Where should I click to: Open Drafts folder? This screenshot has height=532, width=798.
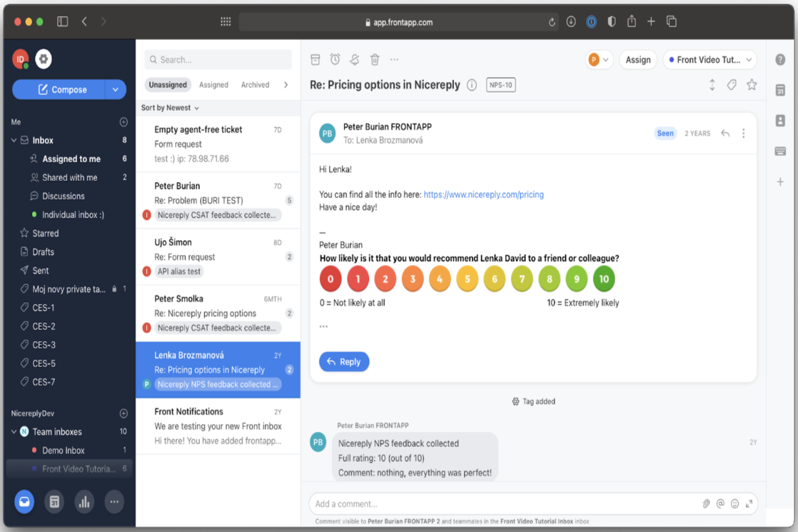(43, 252)
